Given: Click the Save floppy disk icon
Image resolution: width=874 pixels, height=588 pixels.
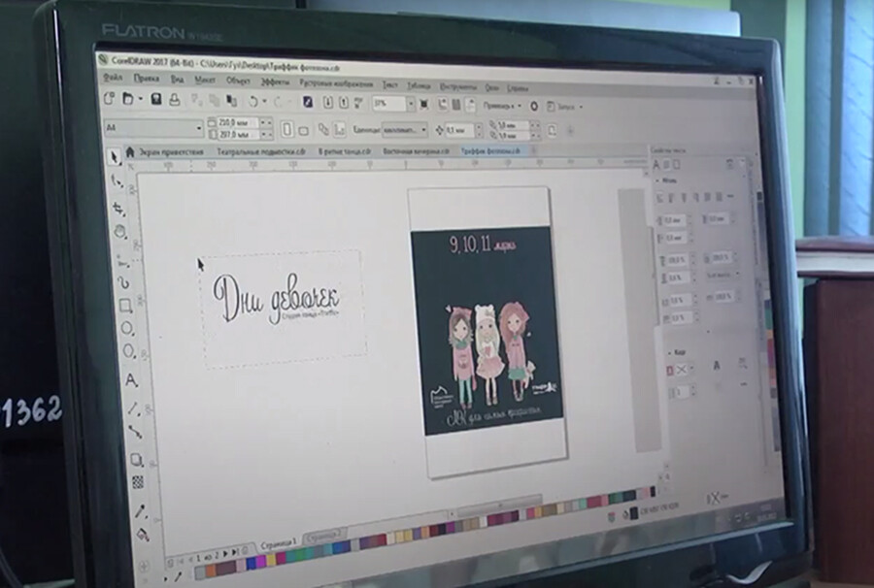Looking at the screenshot, I should click(x=156, y=100).
